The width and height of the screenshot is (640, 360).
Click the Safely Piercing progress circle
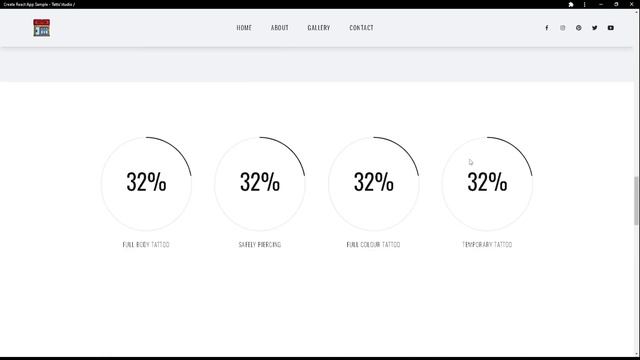(x=260, y=184)
